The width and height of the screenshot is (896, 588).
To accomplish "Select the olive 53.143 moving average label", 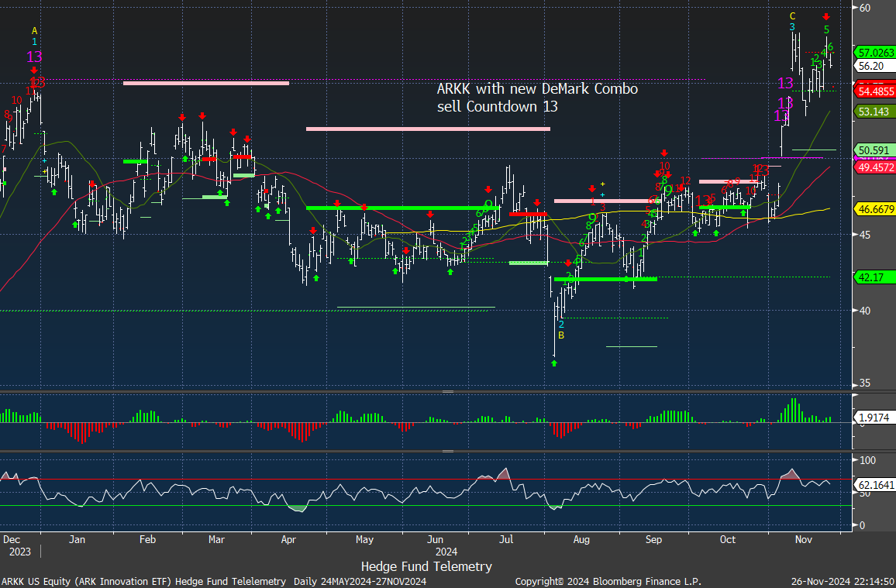I will pos(873,112).
